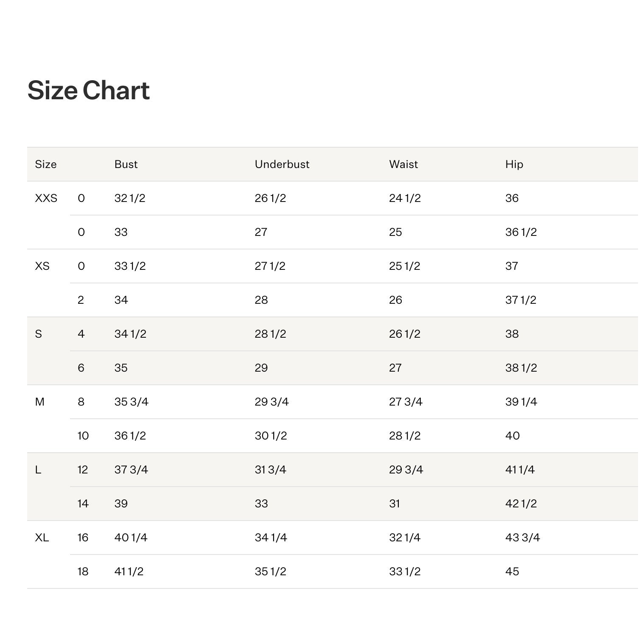Select numeric size 6 in the S group
The width and height of the screenshot is (644, 644).
[x=81, y=368]
